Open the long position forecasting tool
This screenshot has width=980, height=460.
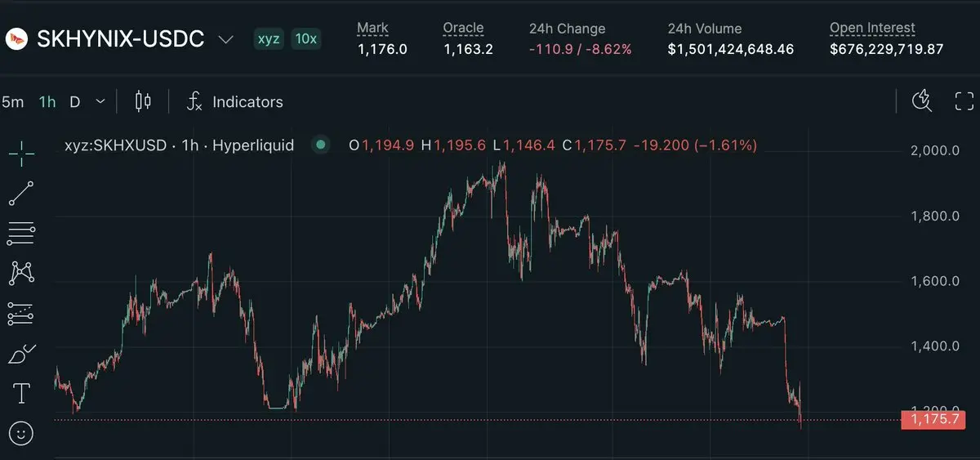click(x=21, y=314)
